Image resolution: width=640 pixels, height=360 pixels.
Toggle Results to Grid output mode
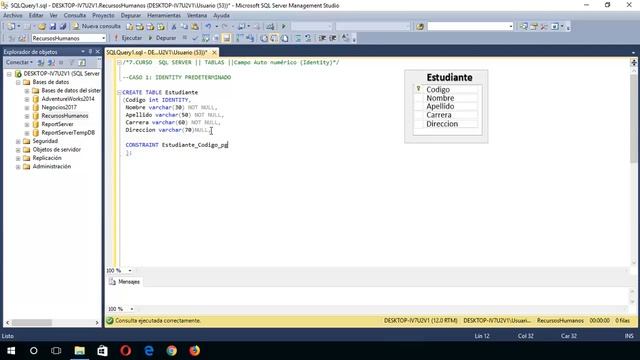click(274, 38)
